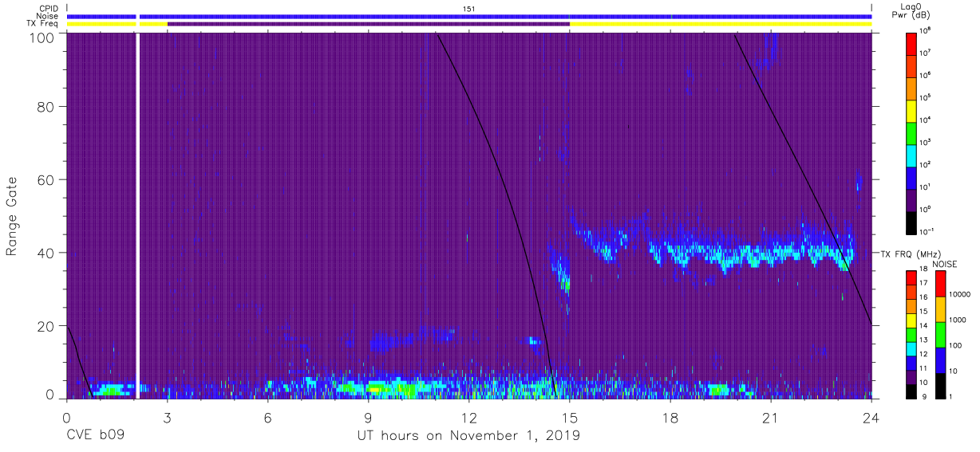Image resolution: width=980 pixels, height=452 pixels.
Task: Click the purple TX Freq bar between 3 and 15 UT
Action: coord(368,24)
